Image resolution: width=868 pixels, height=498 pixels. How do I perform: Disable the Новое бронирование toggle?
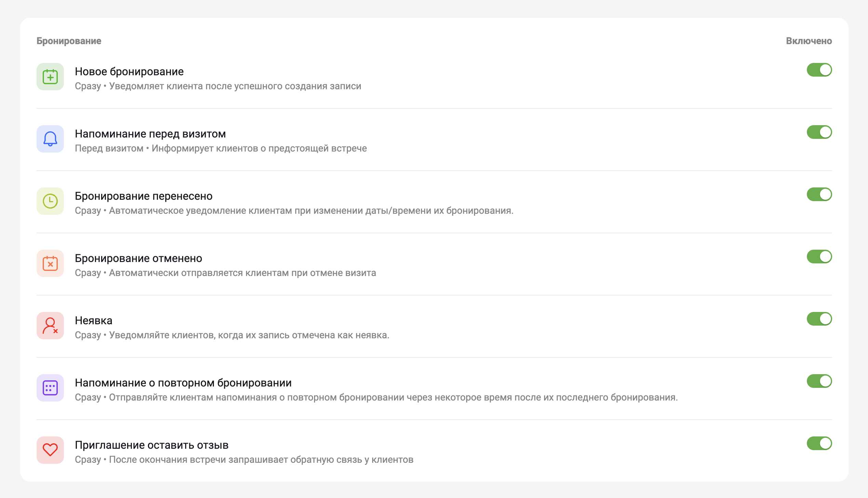(x=819, y=70)
